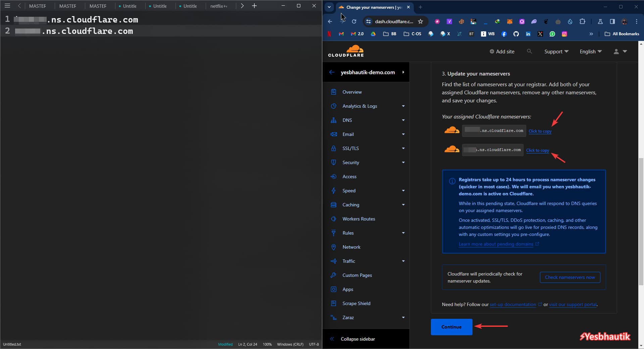Screen dimensions: 644x349
Task: Open the user account dropdown
Action: [x=620, y=51]
